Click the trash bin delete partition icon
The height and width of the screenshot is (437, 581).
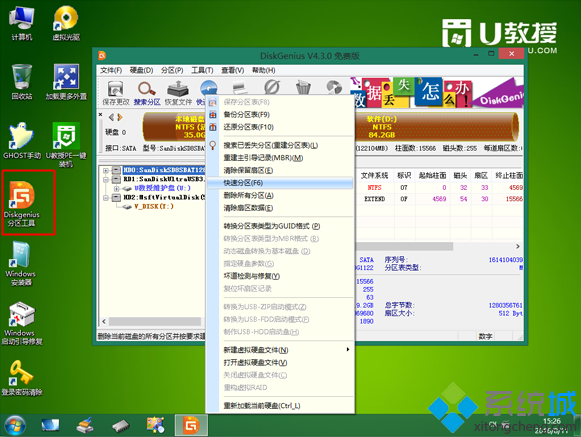click(x=303, y=87)
